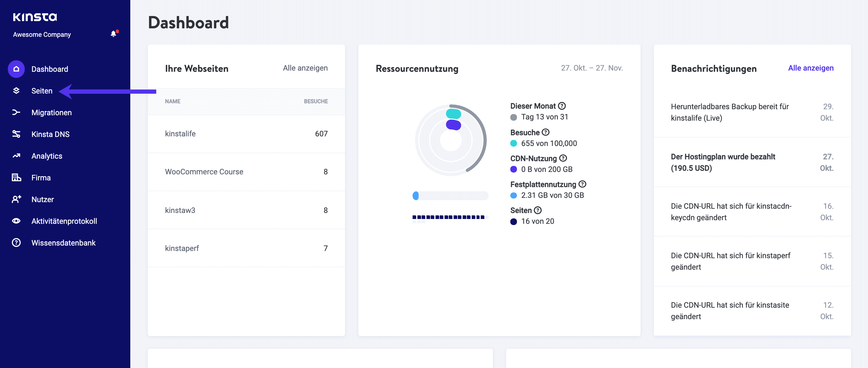
Task: Select the Nutzer add-user icon
Action: coord(16,199)
